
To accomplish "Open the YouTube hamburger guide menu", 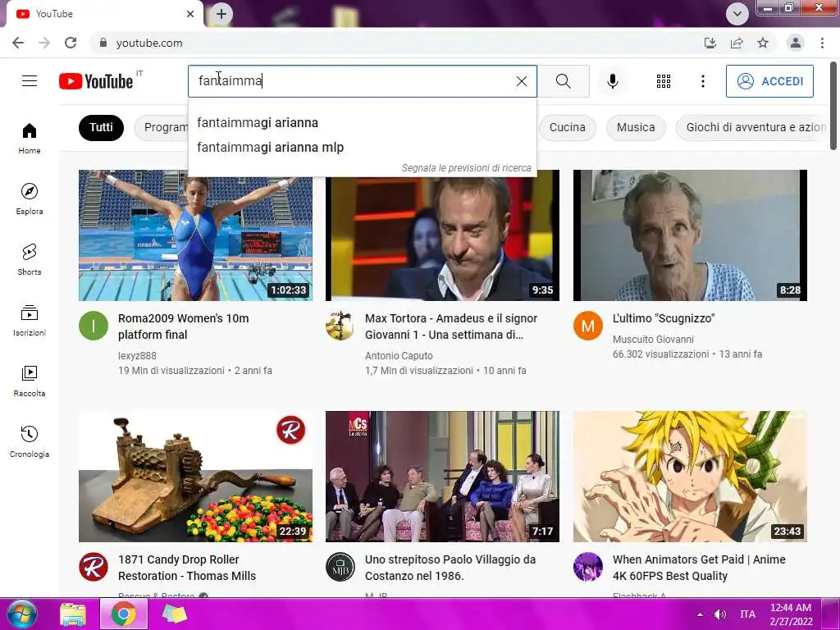I will pos(30,81).
